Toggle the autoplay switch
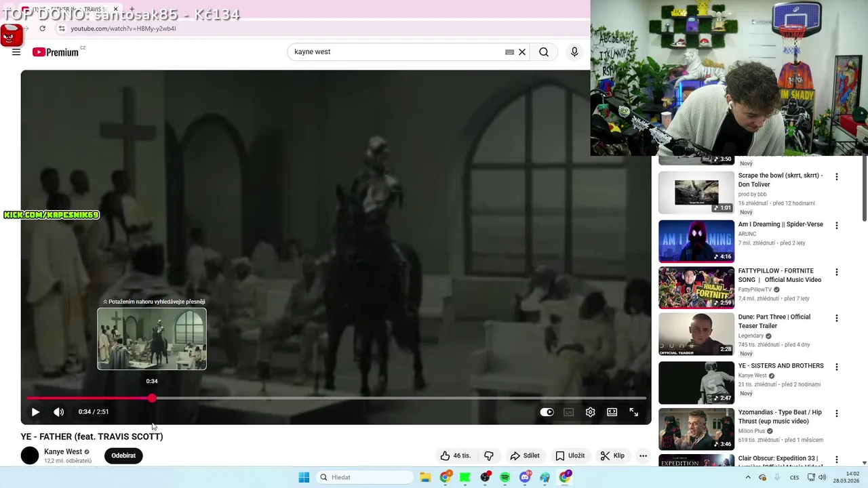 coord(547,412)
